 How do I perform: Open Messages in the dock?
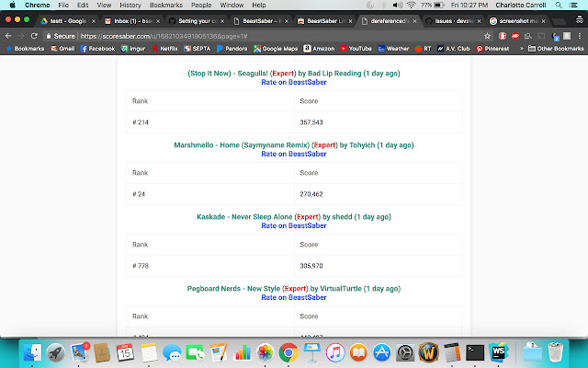[172, 352]
